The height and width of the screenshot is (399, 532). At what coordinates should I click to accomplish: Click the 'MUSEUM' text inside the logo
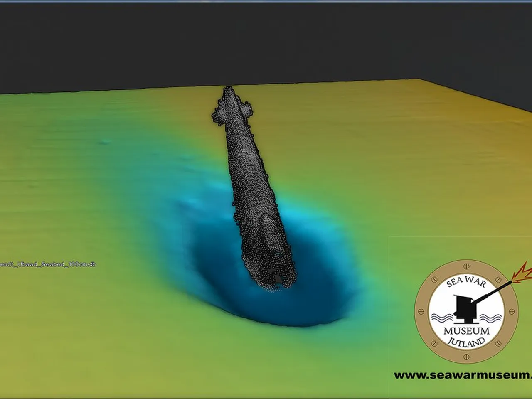[466, 331]
